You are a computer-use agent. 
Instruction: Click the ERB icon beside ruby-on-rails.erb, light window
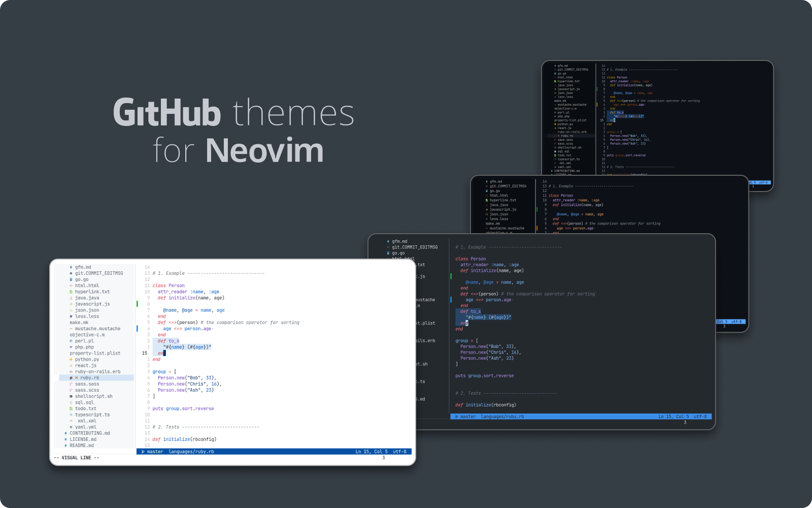click(71, 372)
